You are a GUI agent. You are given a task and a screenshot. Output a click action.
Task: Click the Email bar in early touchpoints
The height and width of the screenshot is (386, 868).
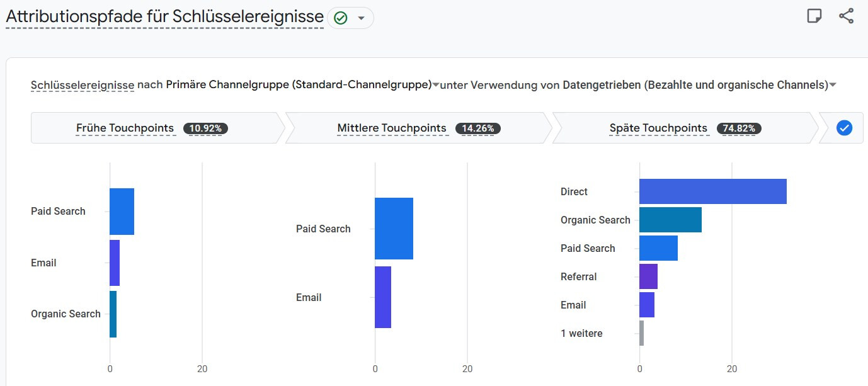115,263
